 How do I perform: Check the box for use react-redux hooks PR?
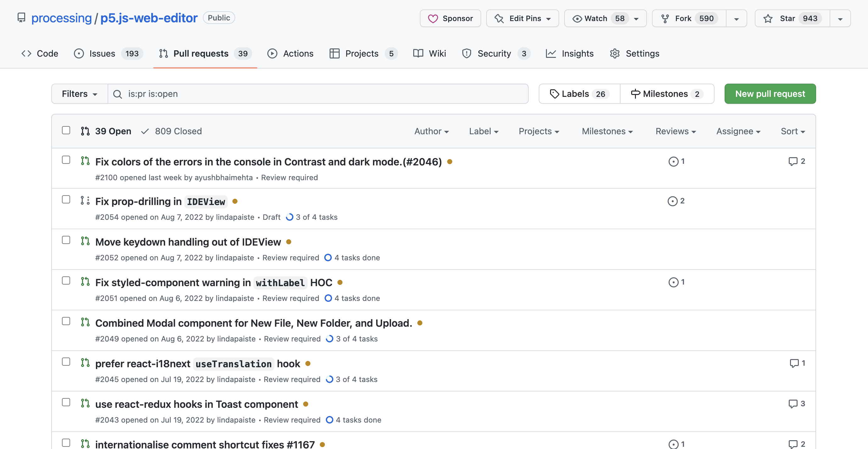click(66, 402)
